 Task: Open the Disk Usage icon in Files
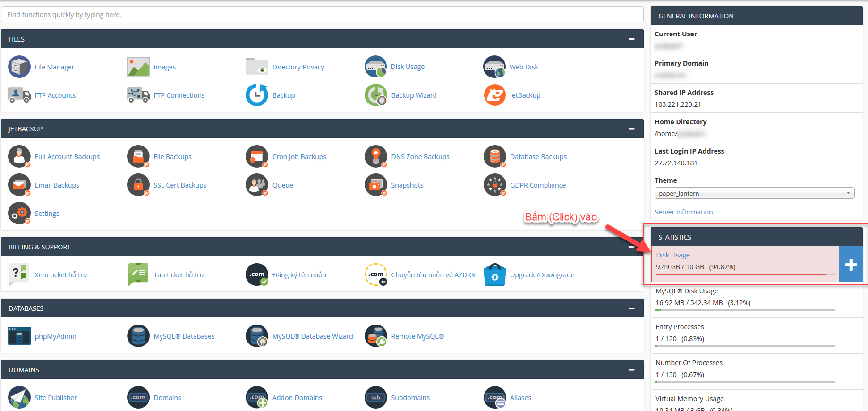click(x=376, y=67)
